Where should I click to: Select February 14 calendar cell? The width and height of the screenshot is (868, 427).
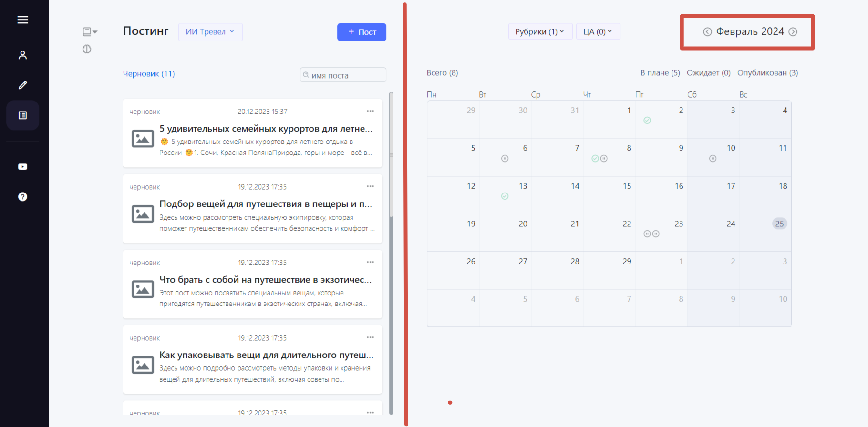coord(557,195)
